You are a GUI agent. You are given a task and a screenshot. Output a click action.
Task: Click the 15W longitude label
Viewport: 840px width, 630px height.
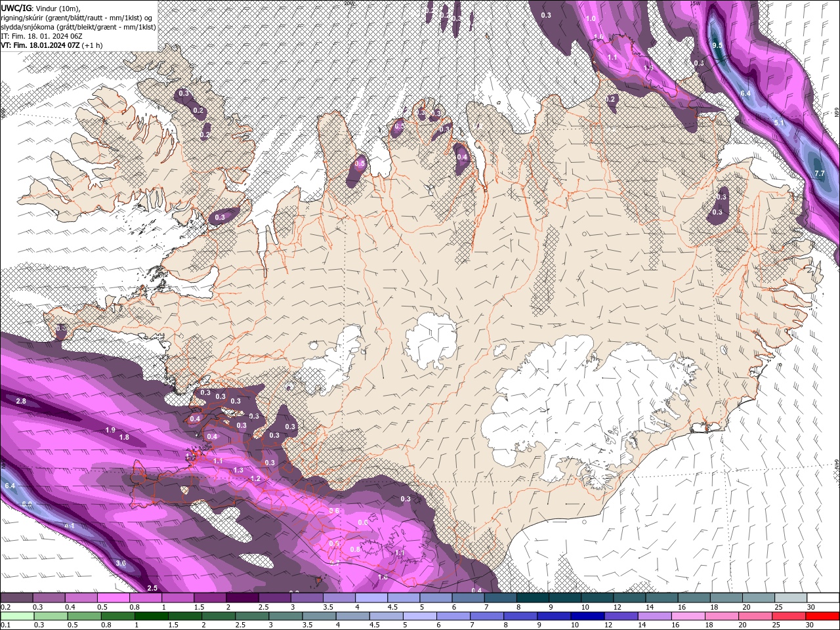[696, 3]
